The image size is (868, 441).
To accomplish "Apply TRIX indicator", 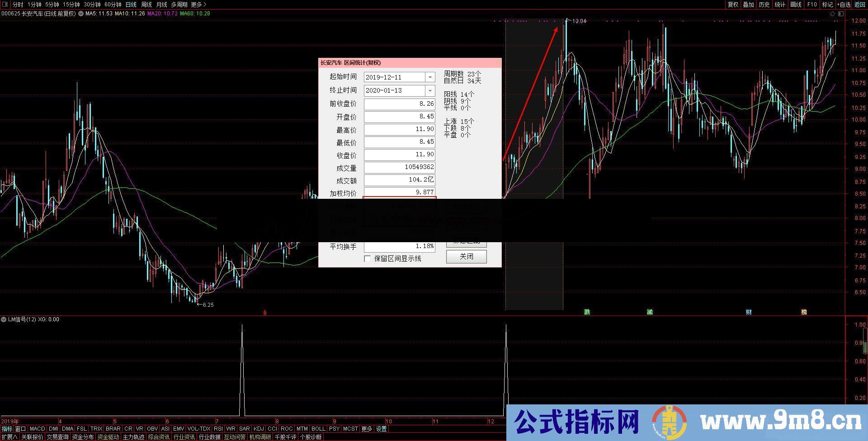I will [x=96, y=429].
